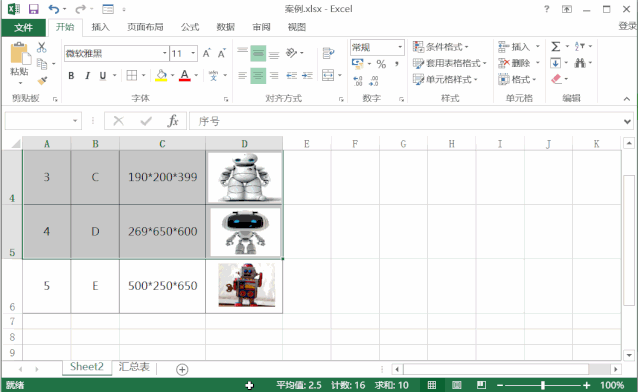Switch to Page Layout view in status bar
Image resolution: width=638 pixels, height=392 pixels.
tap(457, 385)
